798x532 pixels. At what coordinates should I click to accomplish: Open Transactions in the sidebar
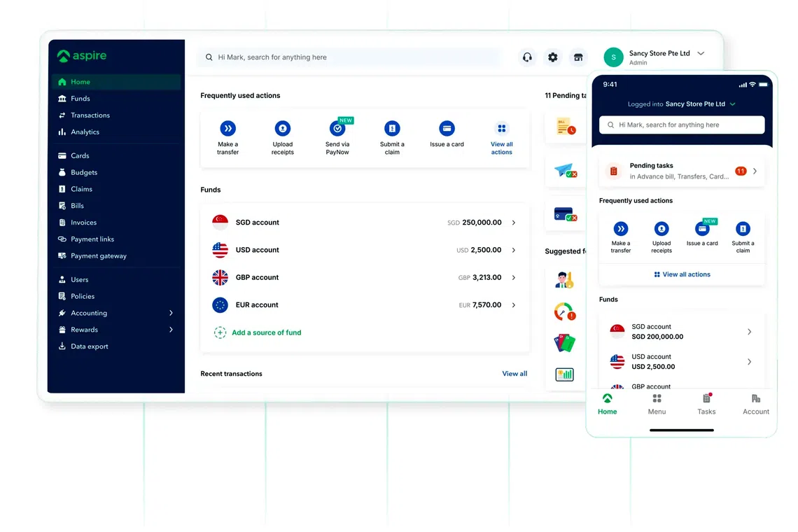(90, 115)
